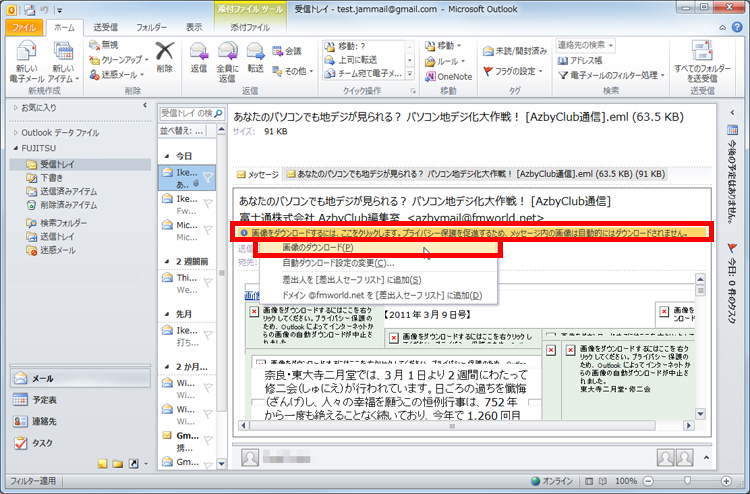Image resolution: width=750 pixels, height=494 pixels.
Task: Open the その他 reply options
Action: tap(292, 71)
